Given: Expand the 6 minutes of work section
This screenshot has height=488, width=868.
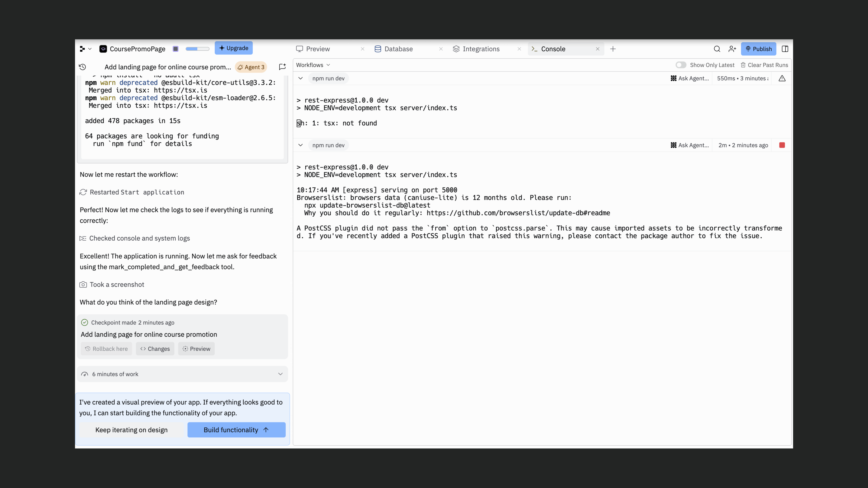Looking at the screenshot, I should [x=280, y=374].
